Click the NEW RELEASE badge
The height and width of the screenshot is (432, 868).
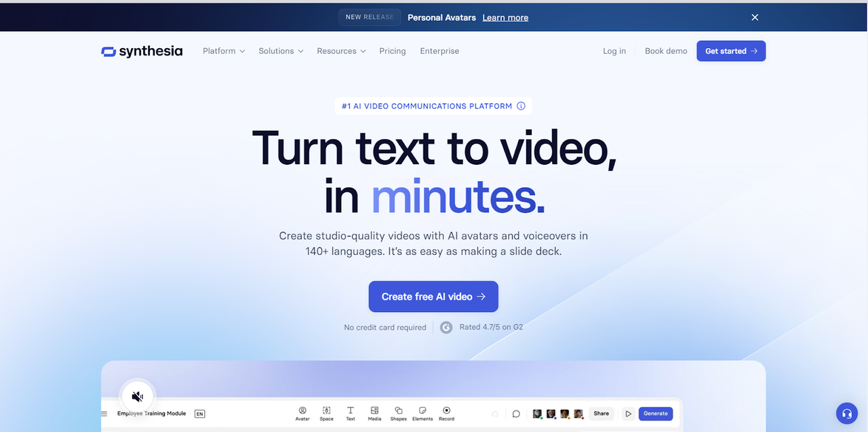pos(370,18)
